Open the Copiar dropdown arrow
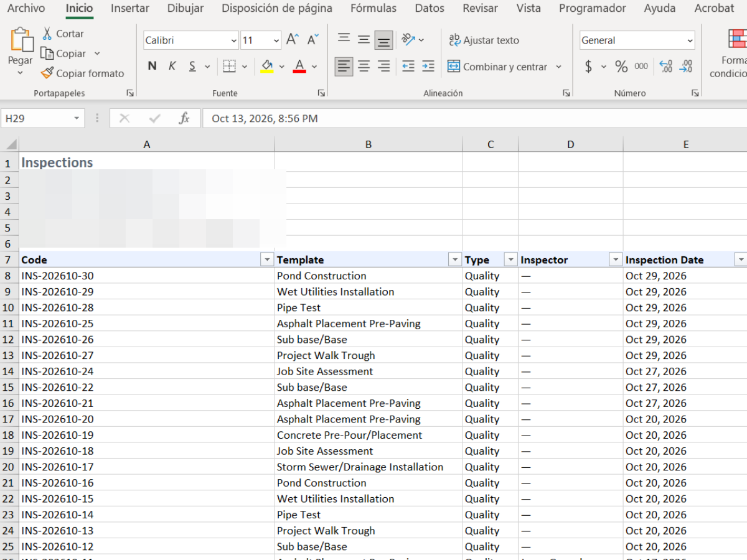The width and height of the screenshot is (747, 560). point(97,54)
